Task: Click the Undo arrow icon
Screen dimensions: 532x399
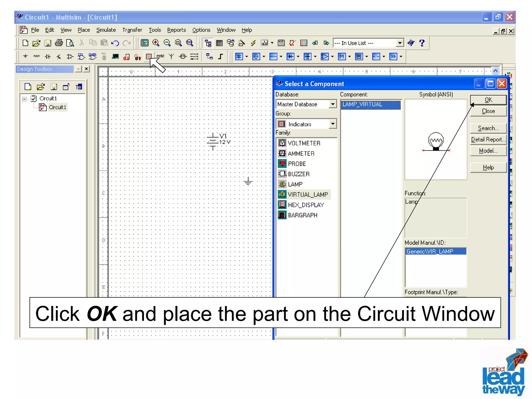Action: (115, 43)
